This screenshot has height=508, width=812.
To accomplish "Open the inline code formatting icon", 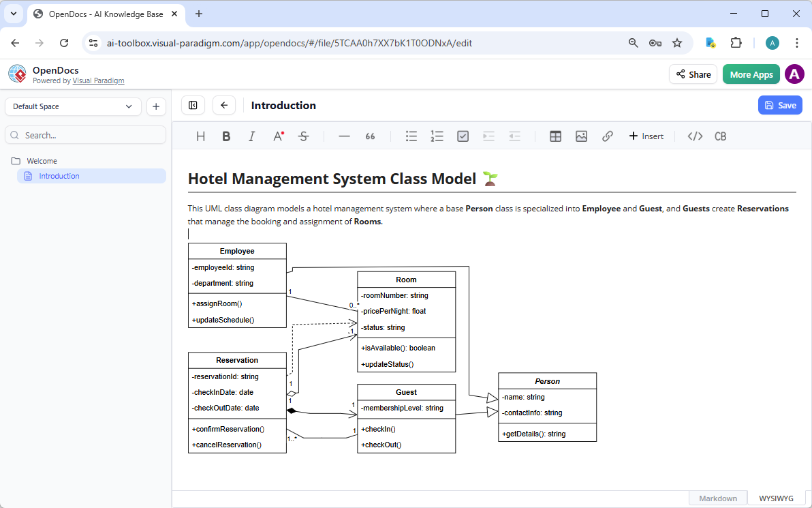I will pyautogui.click(x=694, y=136).
